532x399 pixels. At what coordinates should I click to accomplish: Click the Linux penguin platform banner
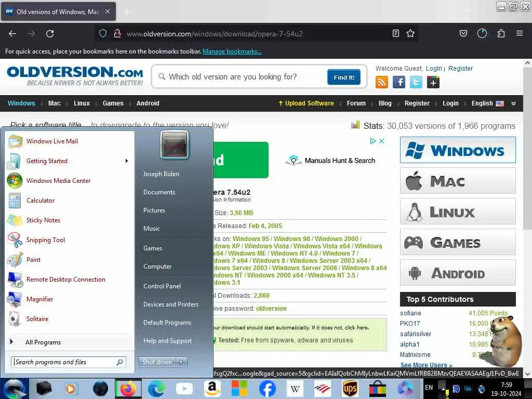[x=458, y=211]
